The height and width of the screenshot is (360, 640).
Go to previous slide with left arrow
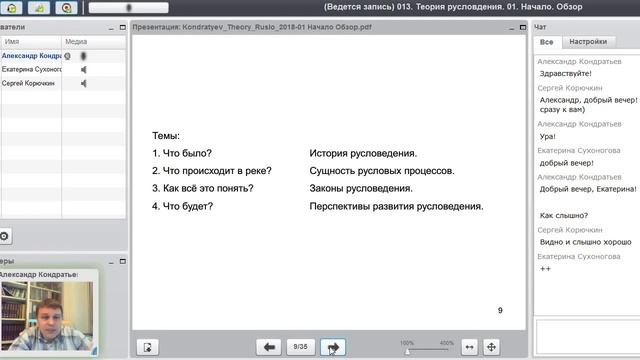point(269,347)
